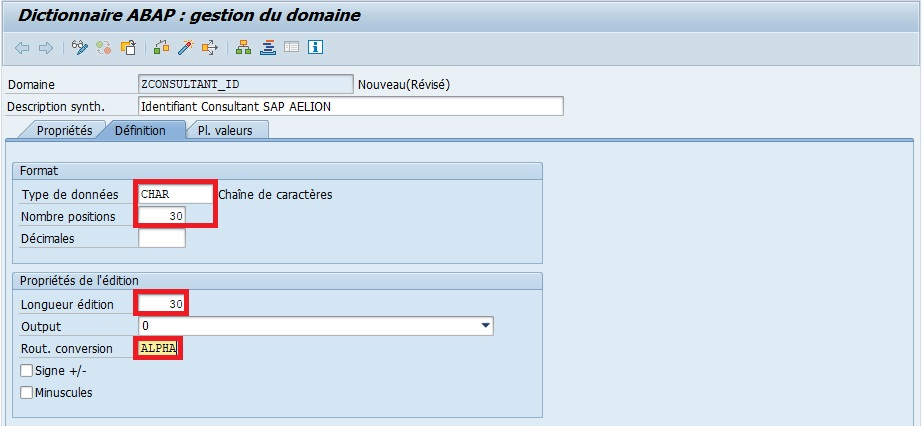Screen dimensions: 922x426
Task: Click the forward arrow in toolbar
Action: click(45, 47)
